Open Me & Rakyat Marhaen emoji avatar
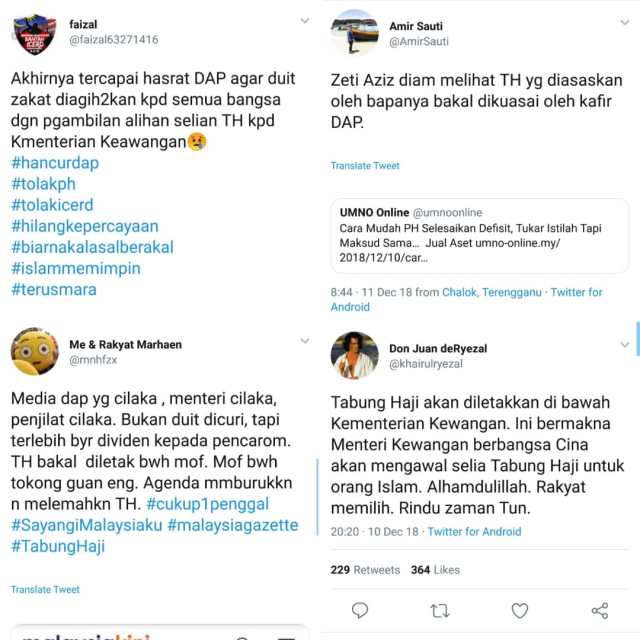This screenshot has height=640, width=640. 35,351
